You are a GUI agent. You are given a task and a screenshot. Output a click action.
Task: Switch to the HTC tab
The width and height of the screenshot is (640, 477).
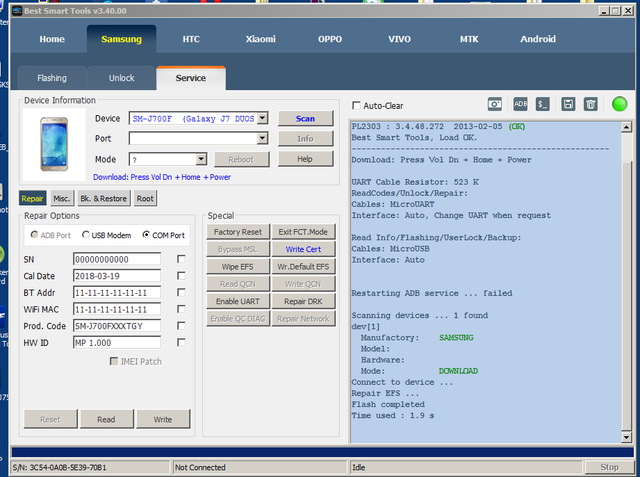click(x=191, y=39)
